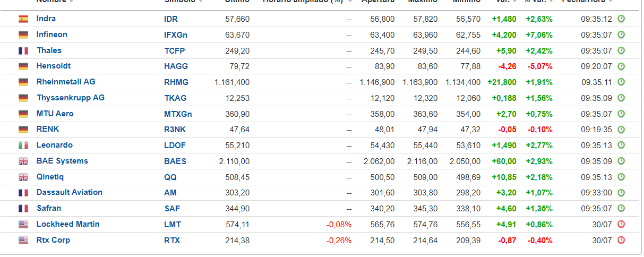Image resolution: width=644 pixels, height=257 pixels.
Task: Open the Rheinmetall AG stock link
Action: [66, 82]
